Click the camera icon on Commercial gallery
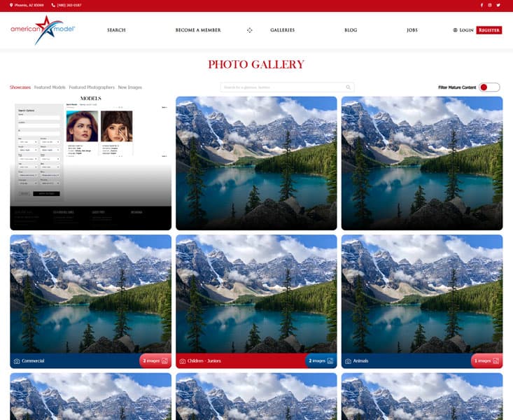513x420 pixels. pyautogui.click(x=17, y=361)
